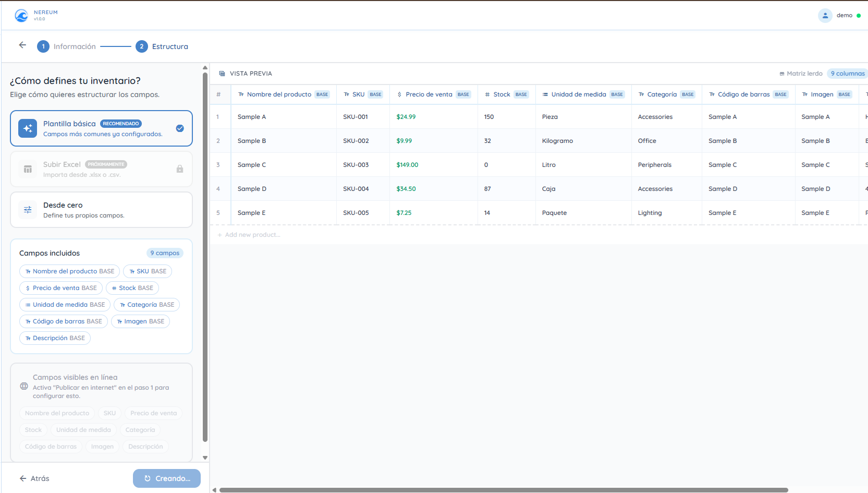Click the left panel scroll-down arrow
Viewport: 868px width, 493px height.
tap(205, 458)
